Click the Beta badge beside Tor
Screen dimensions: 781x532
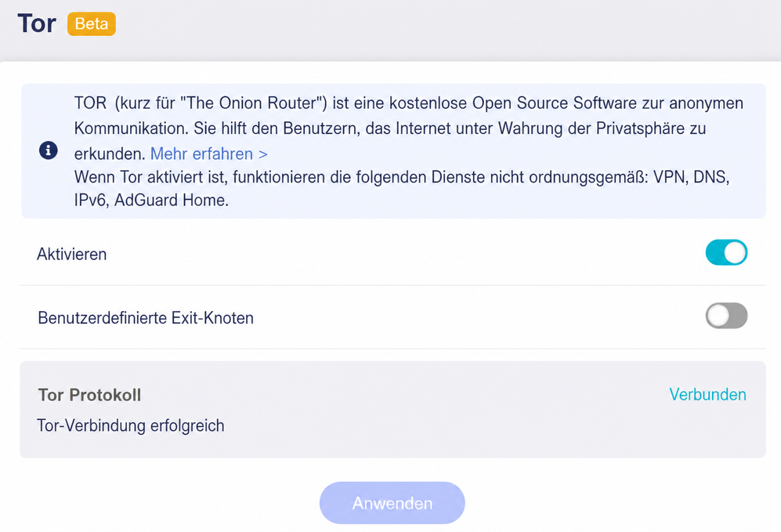pos(92,24)
